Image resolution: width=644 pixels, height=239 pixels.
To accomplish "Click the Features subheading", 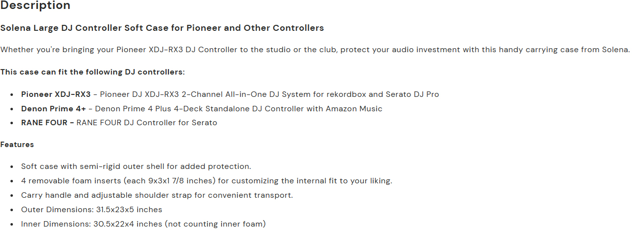I will (17, 145).
